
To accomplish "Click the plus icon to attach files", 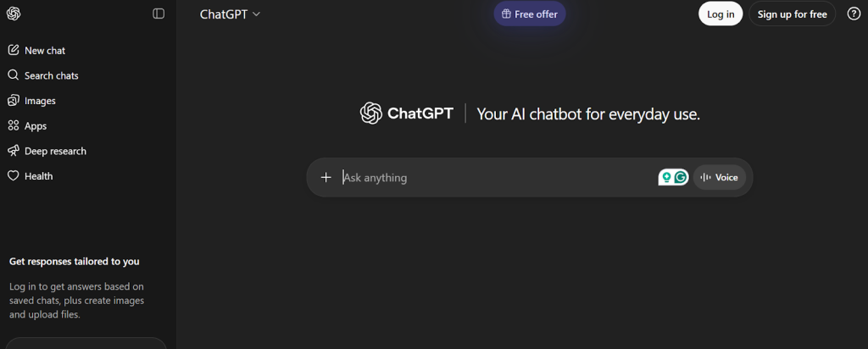I will [x=325, y=177].
